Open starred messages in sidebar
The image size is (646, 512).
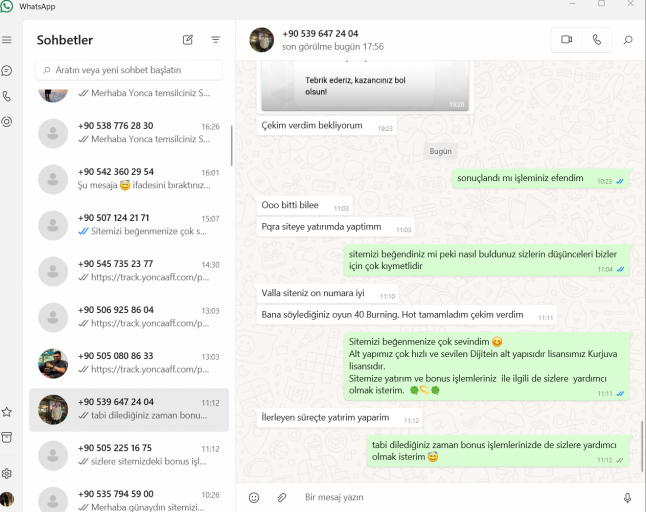[x=7, y=412]
